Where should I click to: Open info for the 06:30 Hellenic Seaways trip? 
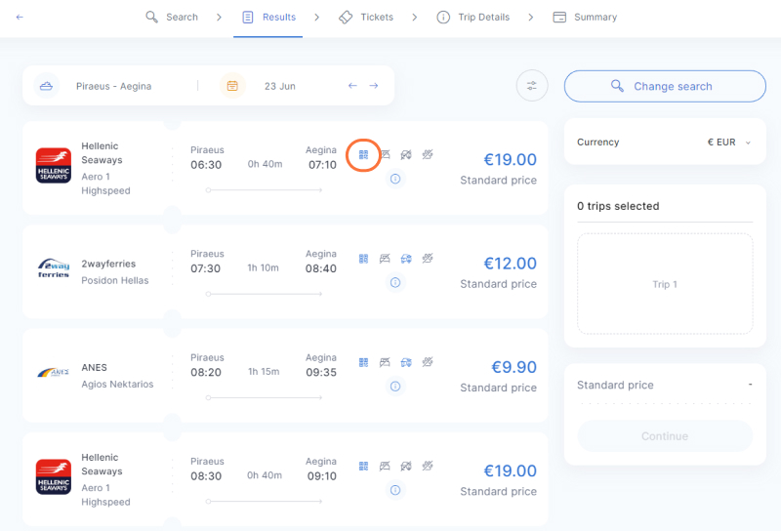(x=395, y=179)
